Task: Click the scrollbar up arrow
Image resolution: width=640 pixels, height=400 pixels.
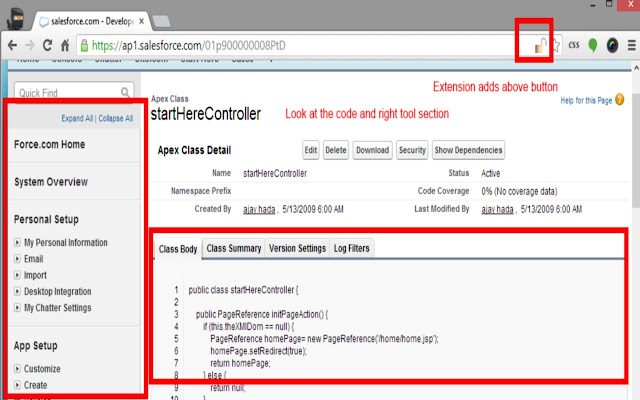Action: tap(636, 67)
